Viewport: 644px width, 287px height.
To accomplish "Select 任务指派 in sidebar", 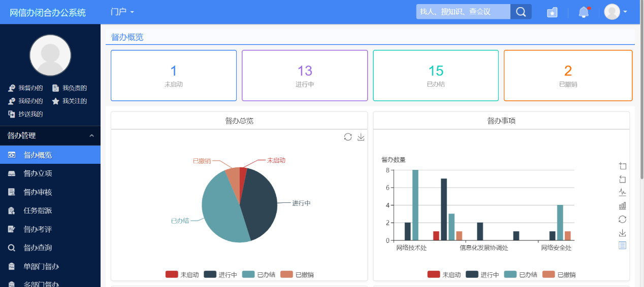I will pos(50,210).
